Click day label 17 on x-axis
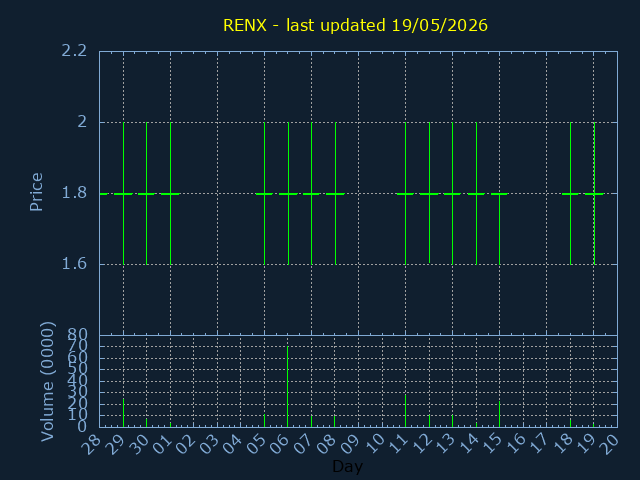This screenshot has width=640, height=480. tap(538, 444)
